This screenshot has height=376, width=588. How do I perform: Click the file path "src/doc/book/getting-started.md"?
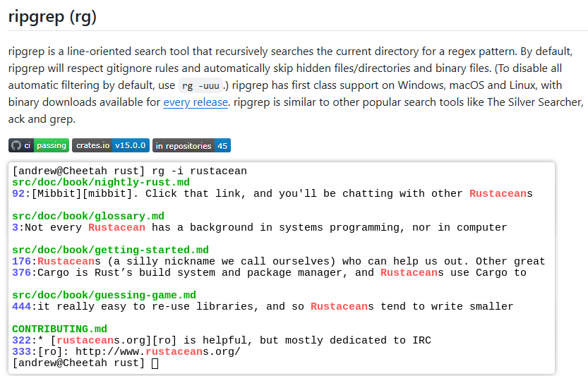[110, 250]
